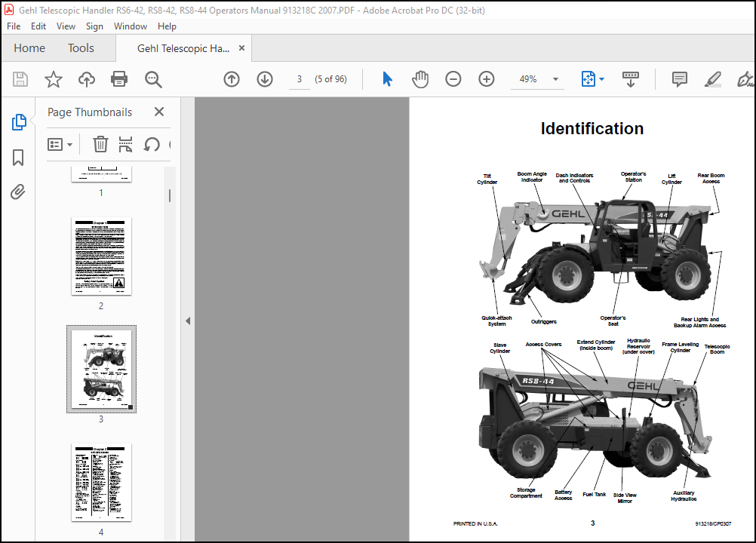Screen dimensions: 756x543
Task: Rotate page counterclockwise icon
Action: pos(152,144)
